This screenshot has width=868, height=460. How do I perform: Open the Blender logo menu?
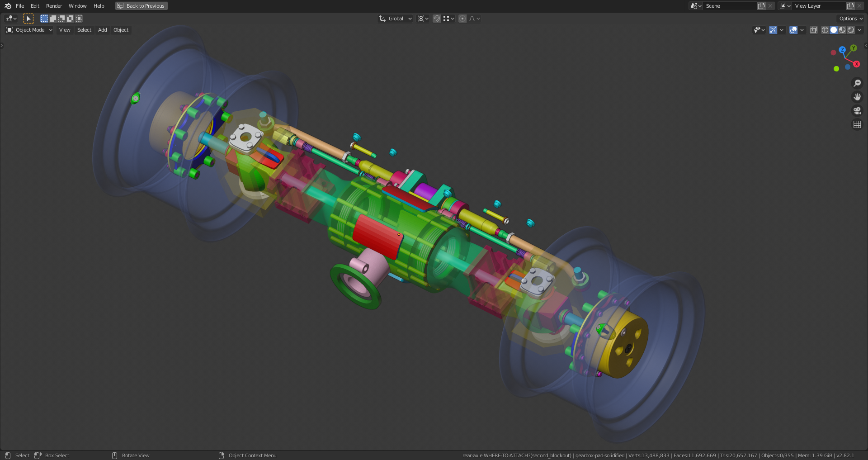click(8, 6)
